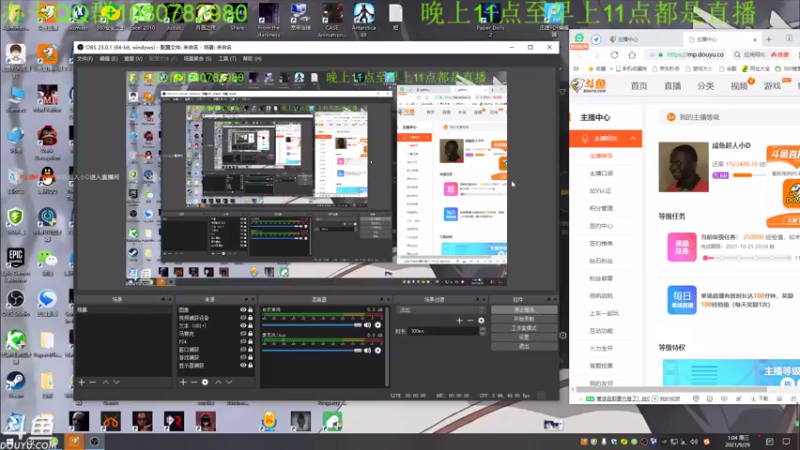Click the Douyu logo on the web page
Image resolution: width=800 pixels, height=450 pixels.
coord(589,86)
